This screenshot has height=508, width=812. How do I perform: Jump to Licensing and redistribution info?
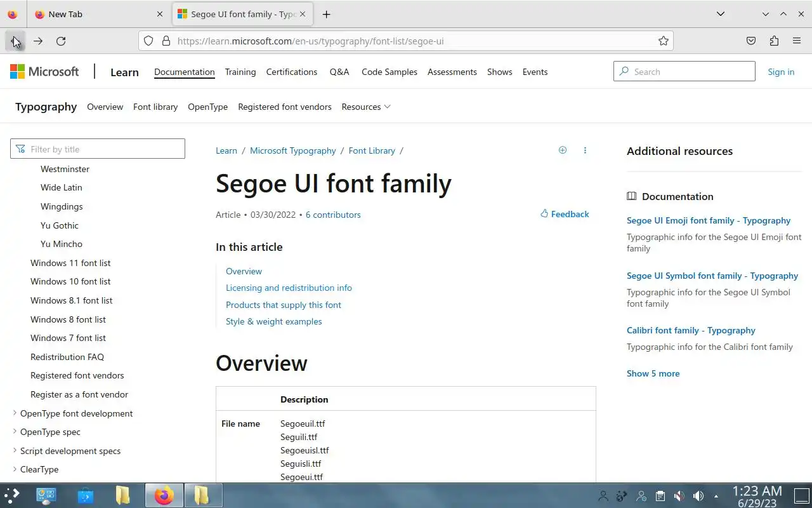tap(289, 288)
